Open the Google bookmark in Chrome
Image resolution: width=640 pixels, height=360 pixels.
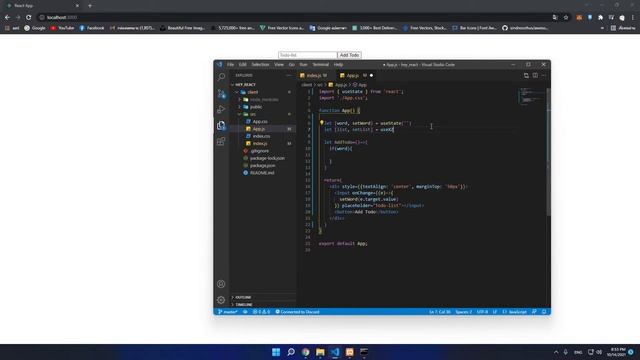coord(35,28)
